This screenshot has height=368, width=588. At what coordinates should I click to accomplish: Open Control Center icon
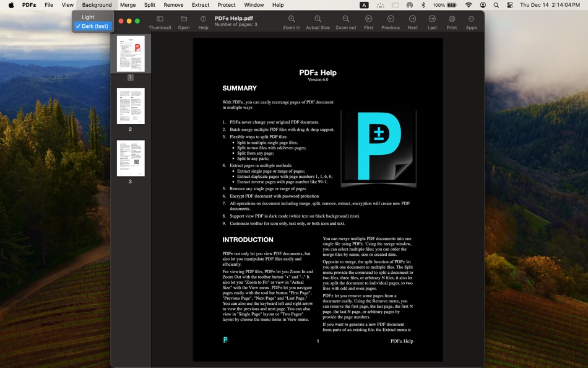point(509,5)
